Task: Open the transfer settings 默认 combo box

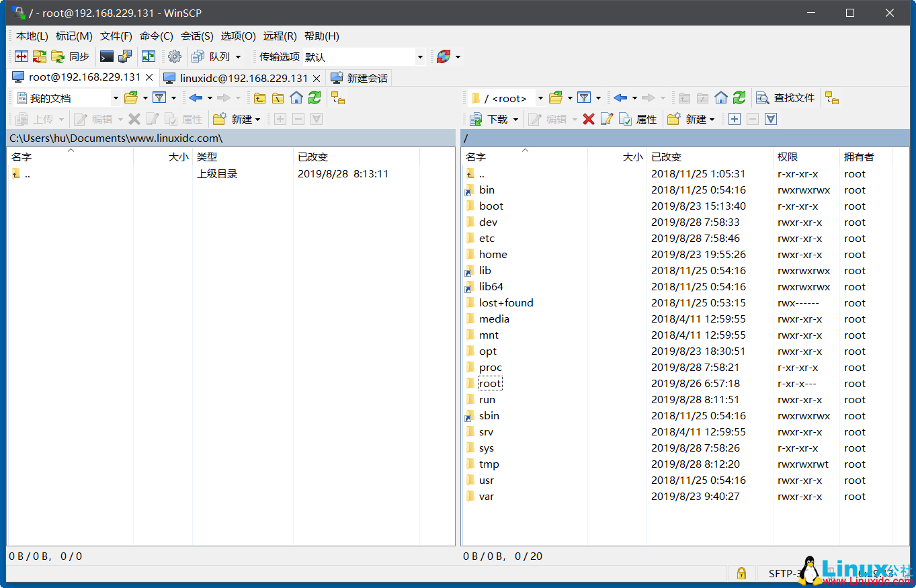Action: coord(364,57)
